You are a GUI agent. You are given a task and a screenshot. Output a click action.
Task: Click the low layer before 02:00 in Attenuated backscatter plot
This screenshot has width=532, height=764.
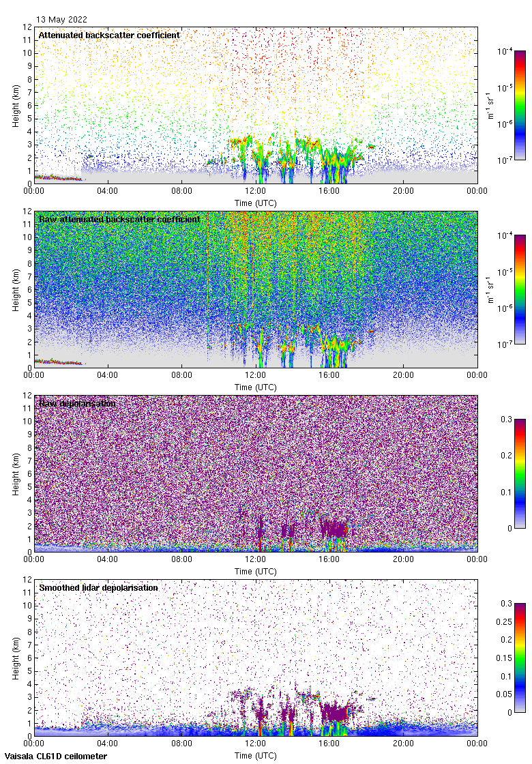pos(57,178)
